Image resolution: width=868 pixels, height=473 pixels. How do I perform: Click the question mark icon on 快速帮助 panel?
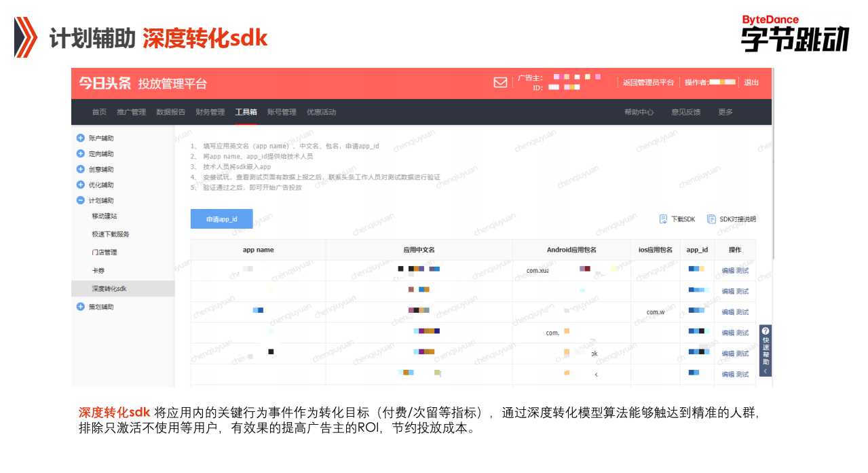pos(766,332)
